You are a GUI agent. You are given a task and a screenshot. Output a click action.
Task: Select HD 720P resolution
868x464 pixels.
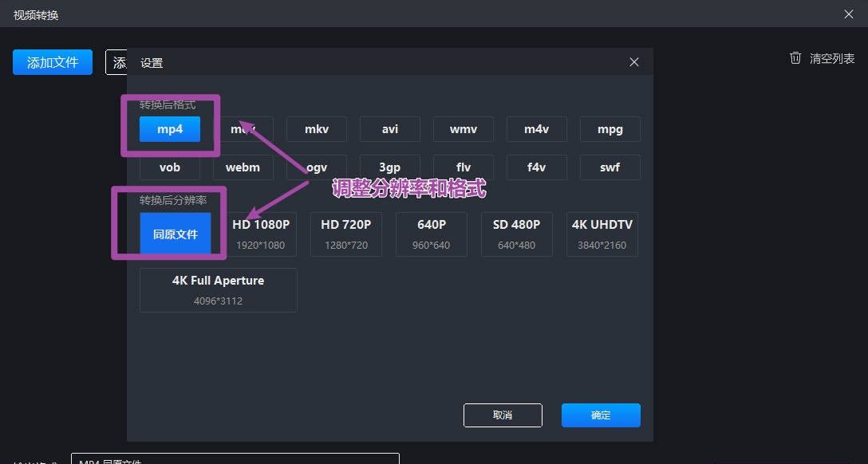[346, 234]
